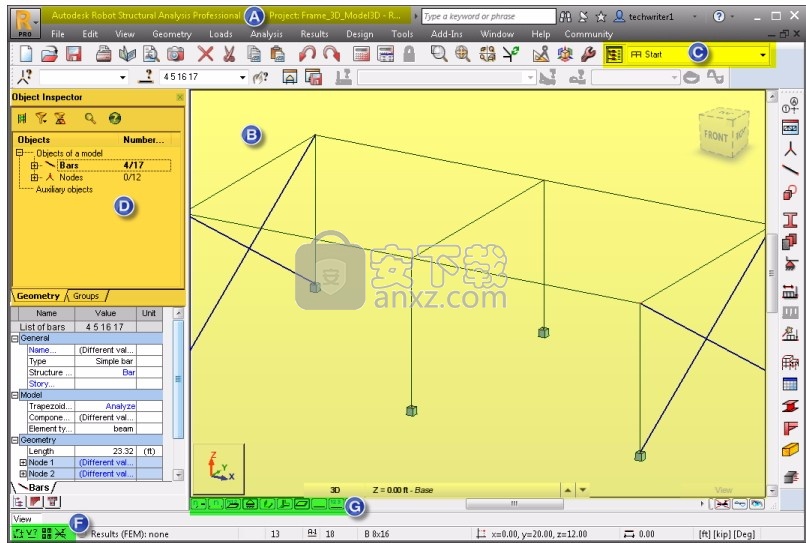Image resolution: width=806 pixels, height=543 pixels.
Task: Cut selection with the scissors icon
Action: (x=229, y=53)
